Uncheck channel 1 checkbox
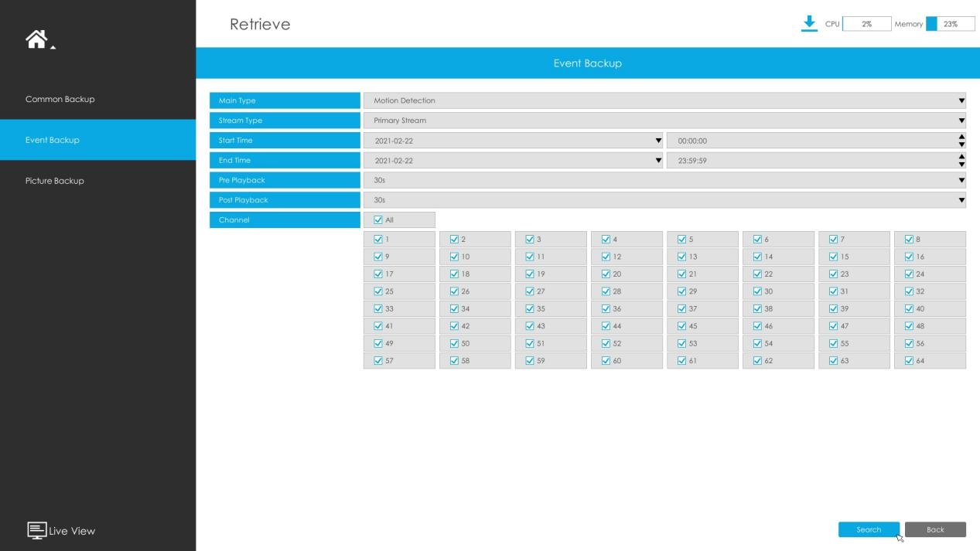Image resolution: width=980 pixels, height=551 pixels. click(378, 240)
